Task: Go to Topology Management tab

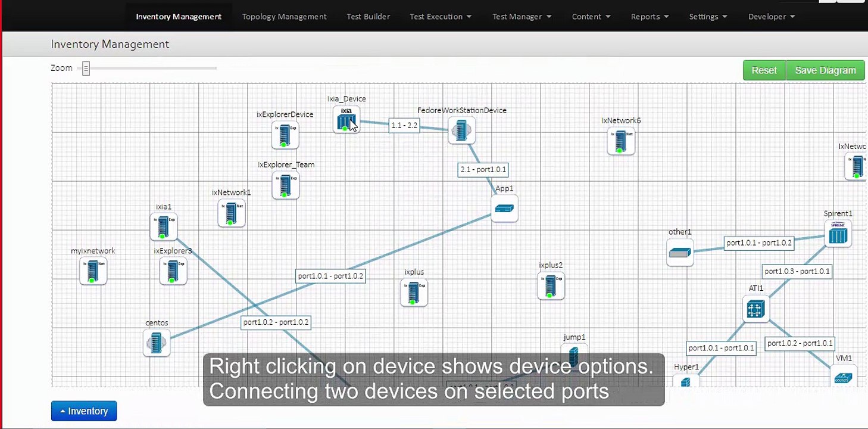Action: point(284,17)
